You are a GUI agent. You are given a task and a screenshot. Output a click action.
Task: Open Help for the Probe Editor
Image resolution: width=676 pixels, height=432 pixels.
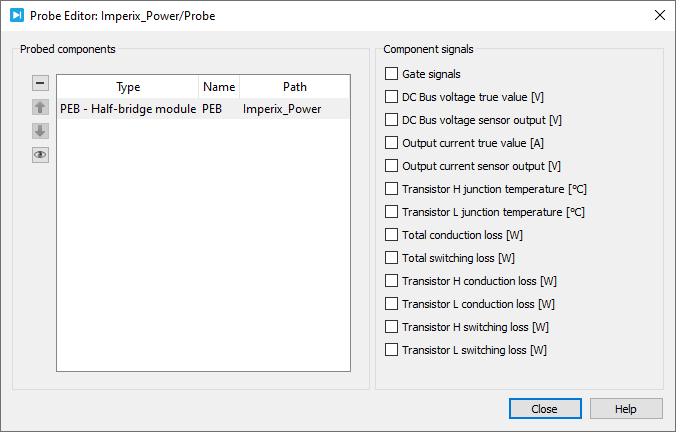[626, 408]
